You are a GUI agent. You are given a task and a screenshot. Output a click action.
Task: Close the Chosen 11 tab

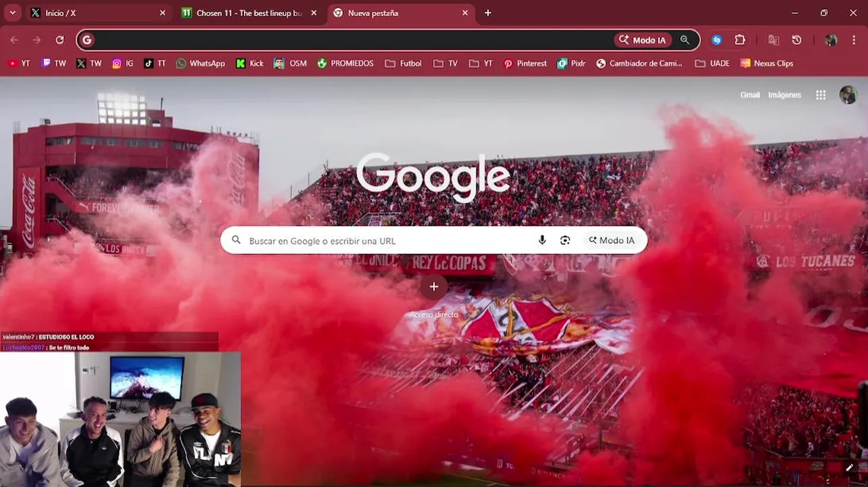314,13
